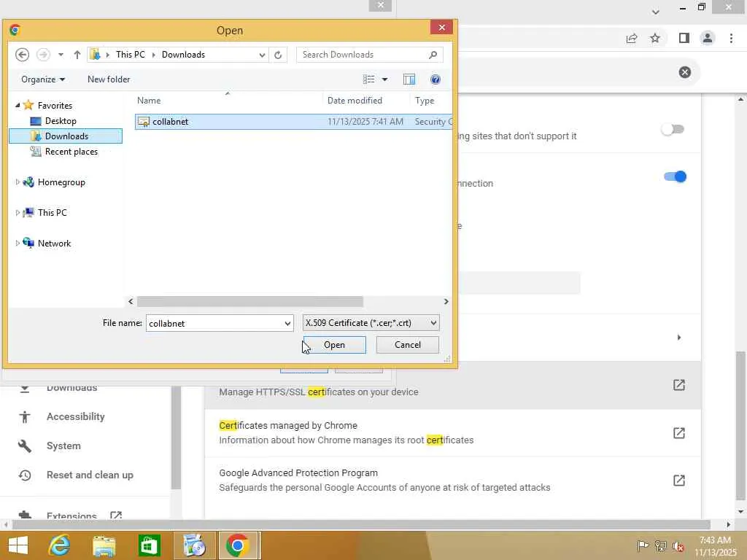Cancel the Open dialog
The height and width of the screenshot is (560, 747).
point(407,345)
